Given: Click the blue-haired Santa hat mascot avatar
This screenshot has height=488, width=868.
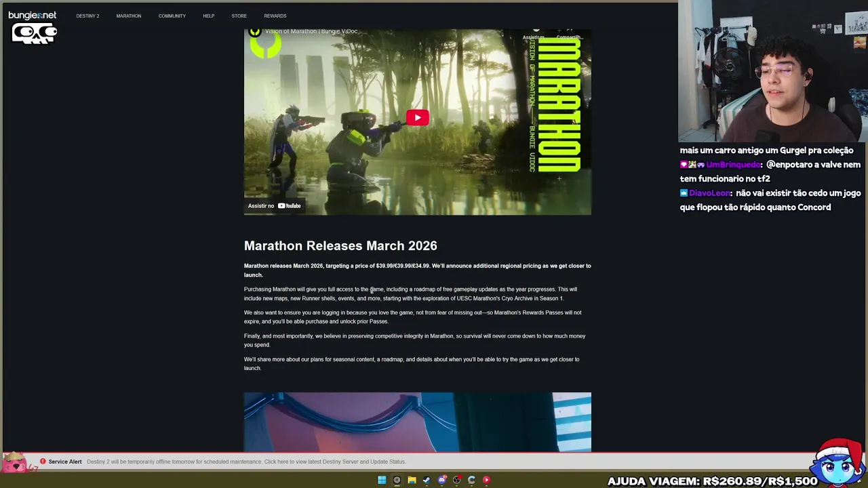Looking at the screenshot, I should pyautogui.click(x=840, y=464).
